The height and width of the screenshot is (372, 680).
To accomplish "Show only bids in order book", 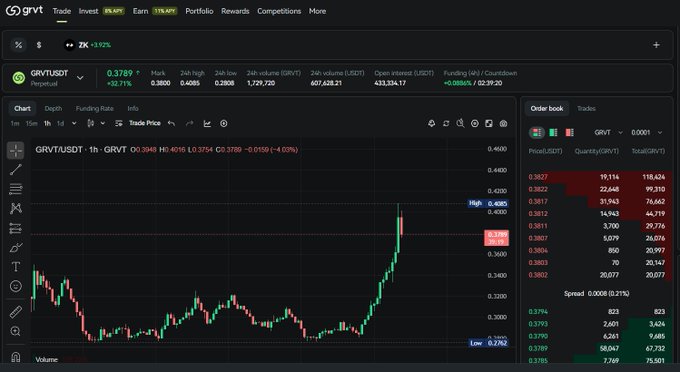I will coord(553,133).
